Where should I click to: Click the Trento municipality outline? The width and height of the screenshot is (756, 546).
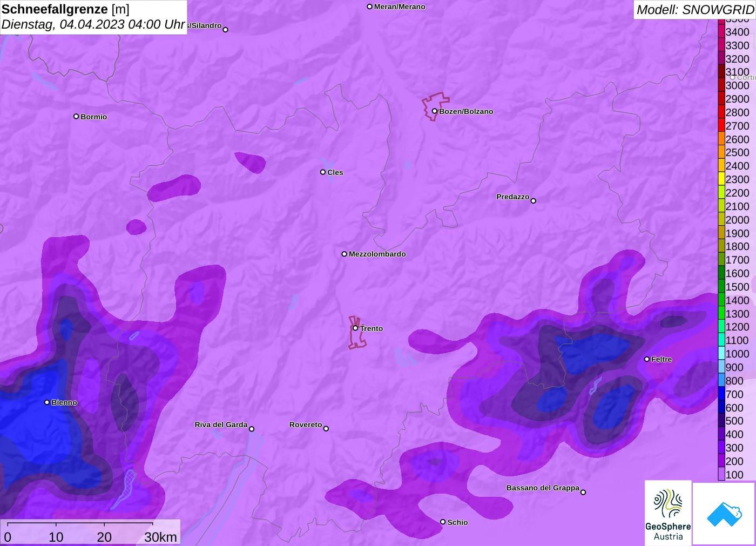(x=356, y=333)
